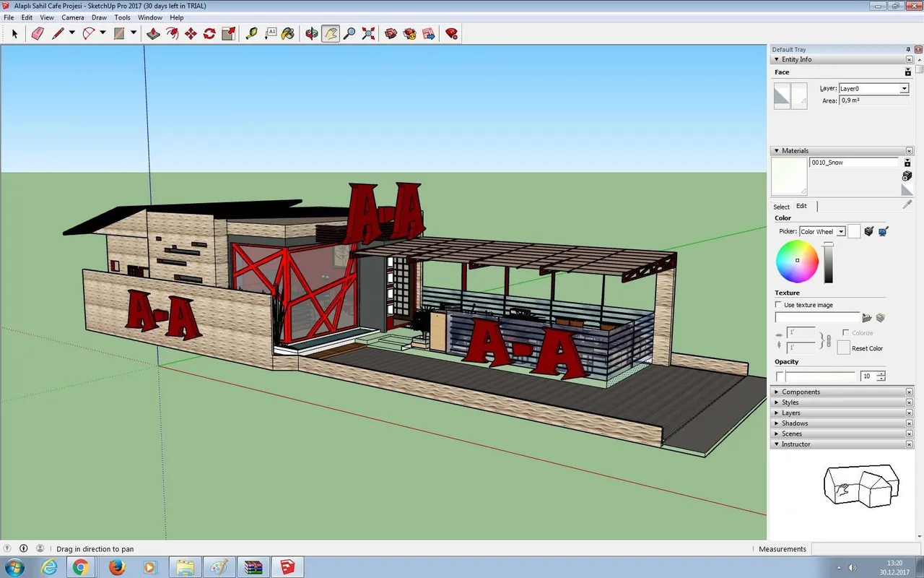
Task: Select the Rotate tool
Action: [x=209, y=33]
